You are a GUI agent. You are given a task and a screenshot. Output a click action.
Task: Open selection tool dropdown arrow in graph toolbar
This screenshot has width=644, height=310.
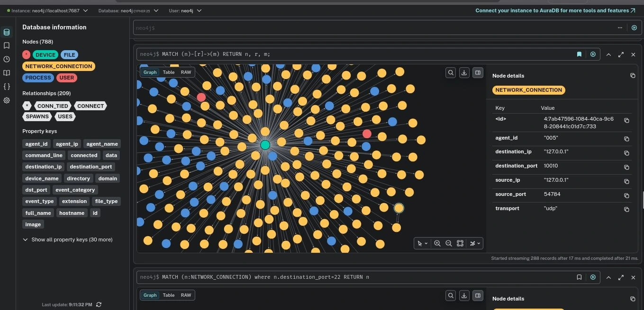pos(426,243)
